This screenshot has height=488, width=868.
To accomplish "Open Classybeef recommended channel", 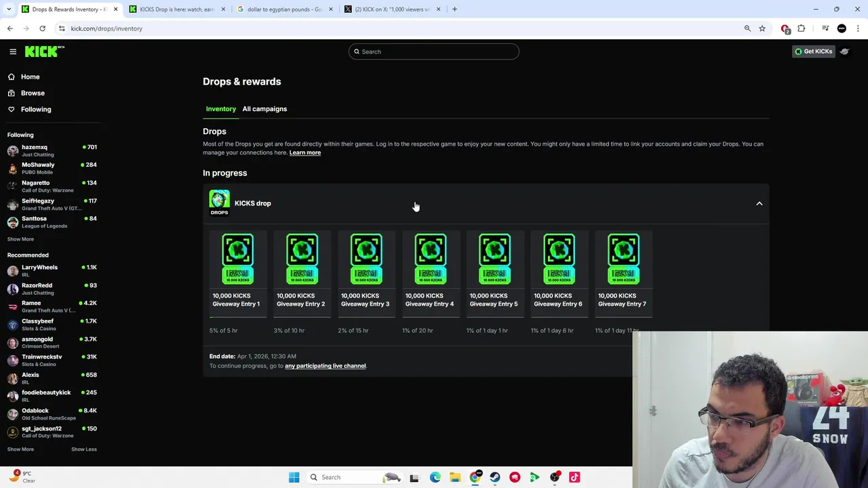I will (x=52, y=325).
